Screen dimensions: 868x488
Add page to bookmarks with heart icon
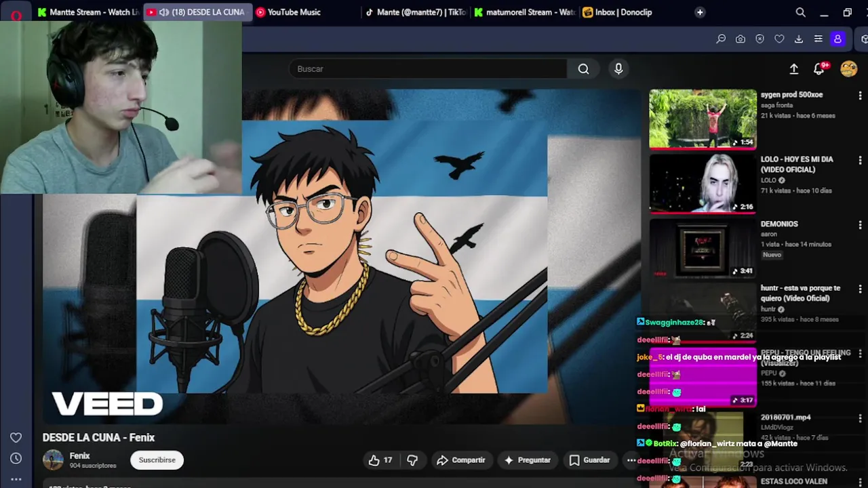click(779, 39)
